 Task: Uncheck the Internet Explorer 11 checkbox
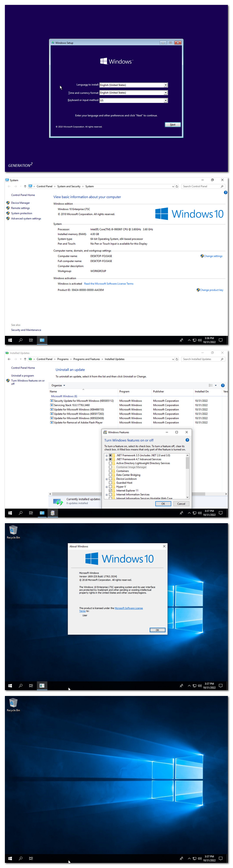tap(110, 491)
